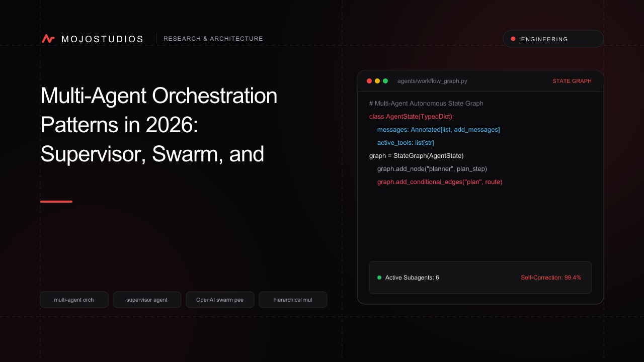The width and height of the screenshot is (644, 362).
Task: Click the OpenAI swarm tag
Action: click(x=220, y=300)
